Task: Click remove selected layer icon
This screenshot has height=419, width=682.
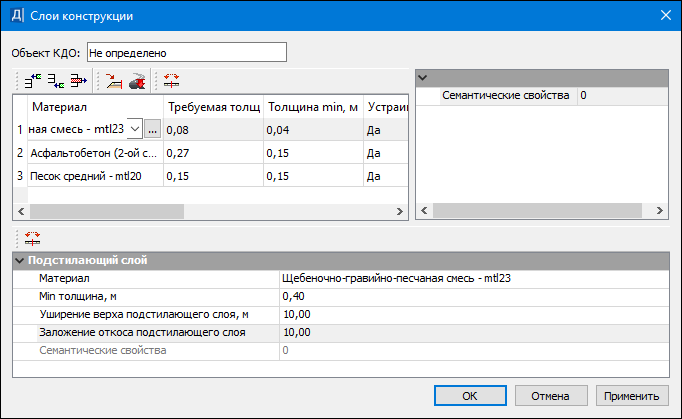Action: click(x=79, y=80)
